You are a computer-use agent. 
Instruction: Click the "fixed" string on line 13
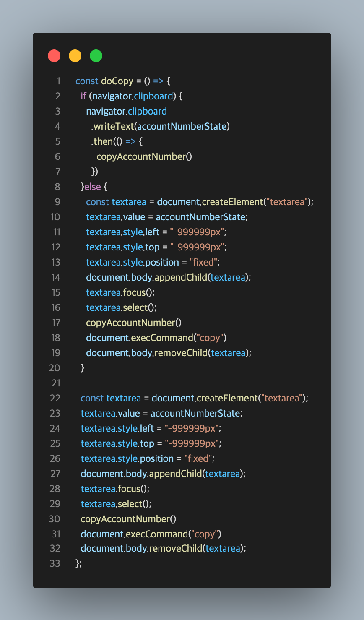tap(203, 262)
